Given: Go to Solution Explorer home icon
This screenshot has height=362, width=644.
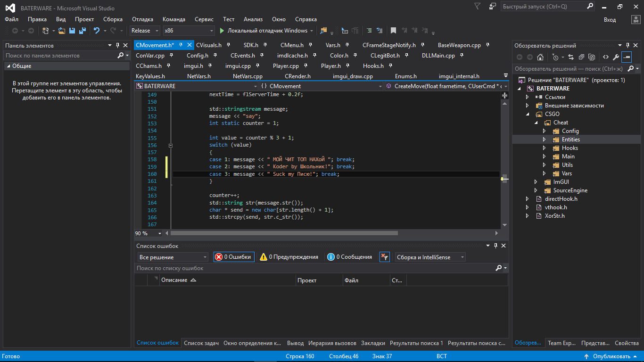Looking at the screenshot, I should pyautogui.click(x=540, y=57).
